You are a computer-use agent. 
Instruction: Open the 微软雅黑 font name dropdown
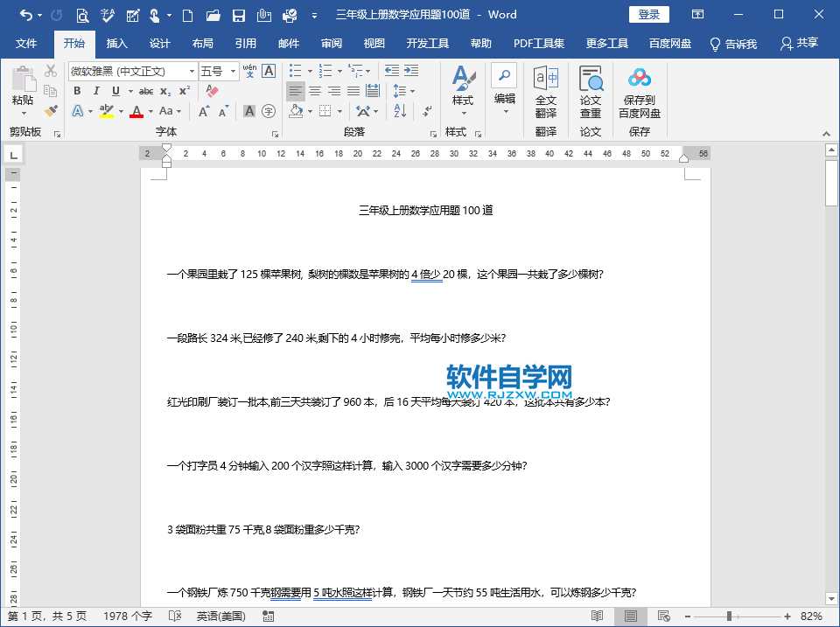(x=192, y=70)
